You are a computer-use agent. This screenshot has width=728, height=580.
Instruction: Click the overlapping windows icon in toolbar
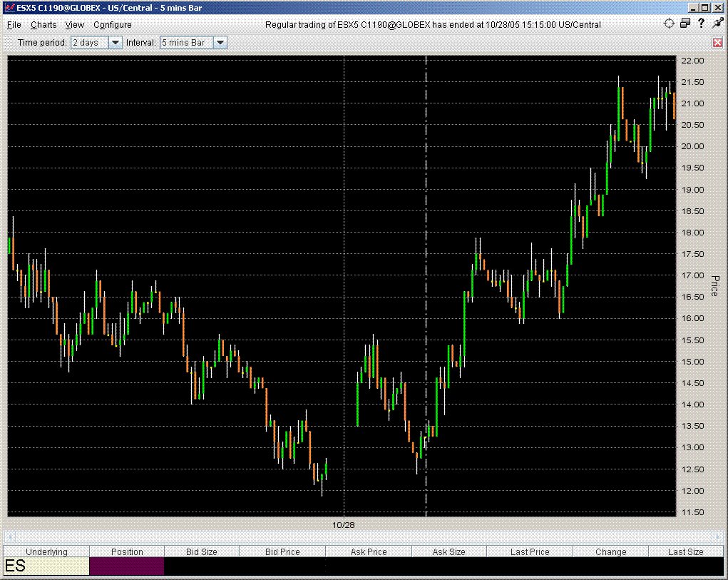685,24
